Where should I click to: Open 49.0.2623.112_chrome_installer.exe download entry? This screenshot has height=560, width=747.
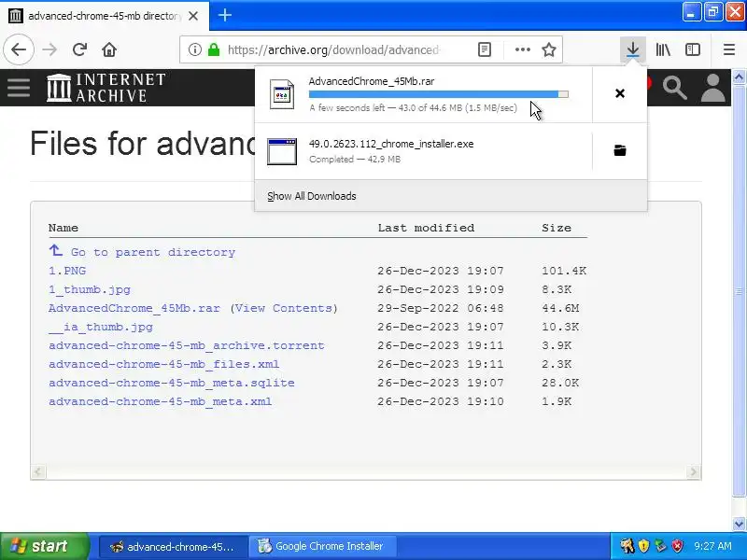tap(424, 151)
